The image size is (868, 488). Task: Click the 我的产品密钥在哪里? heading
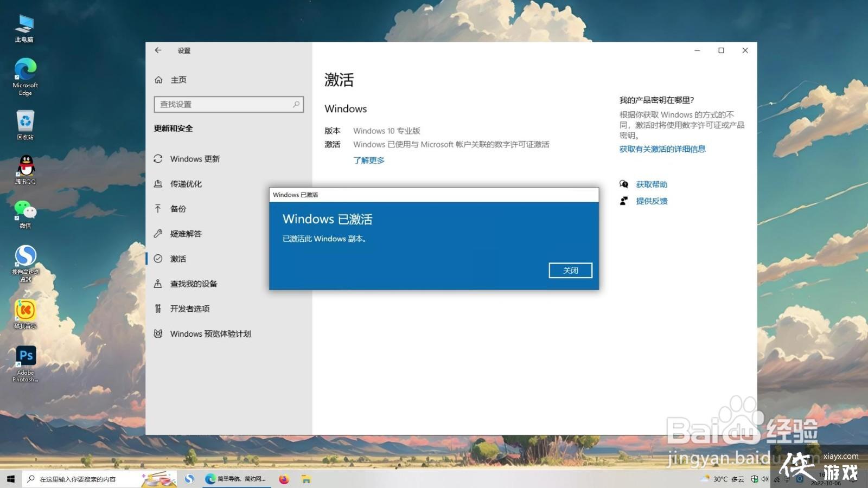coord(656,100)
